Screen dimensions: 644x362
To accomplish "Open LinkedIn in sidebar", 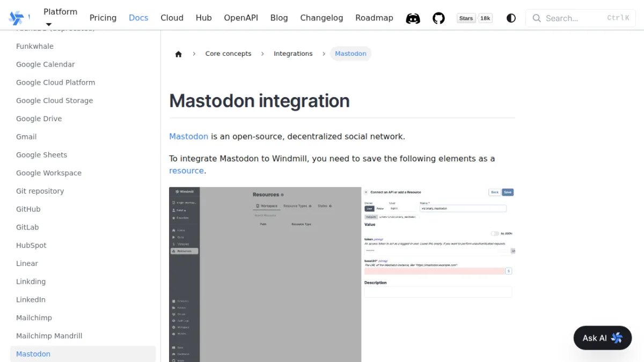I will [x=31, y=300].
